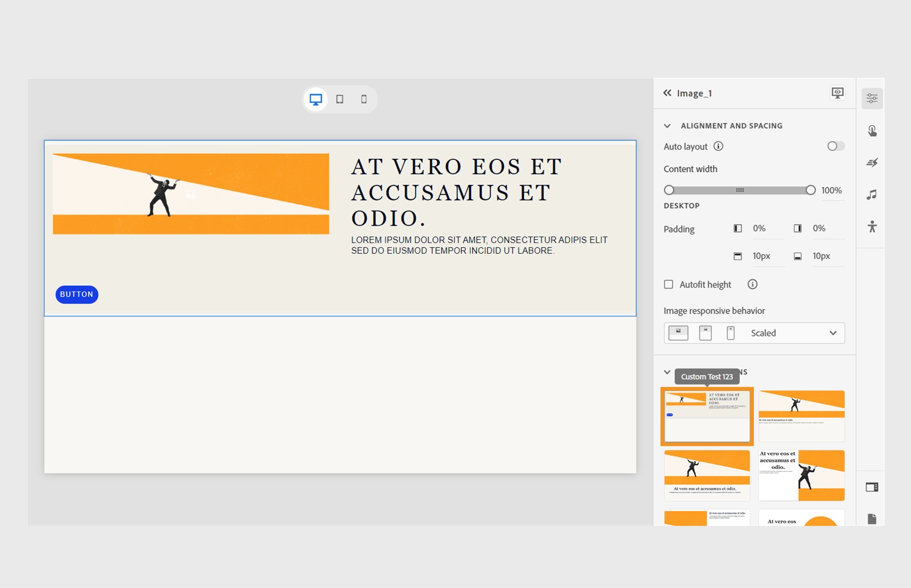911x588 pixels.
Task: Select desktop image responsive behavior icon
Action: tap(678, 333)
